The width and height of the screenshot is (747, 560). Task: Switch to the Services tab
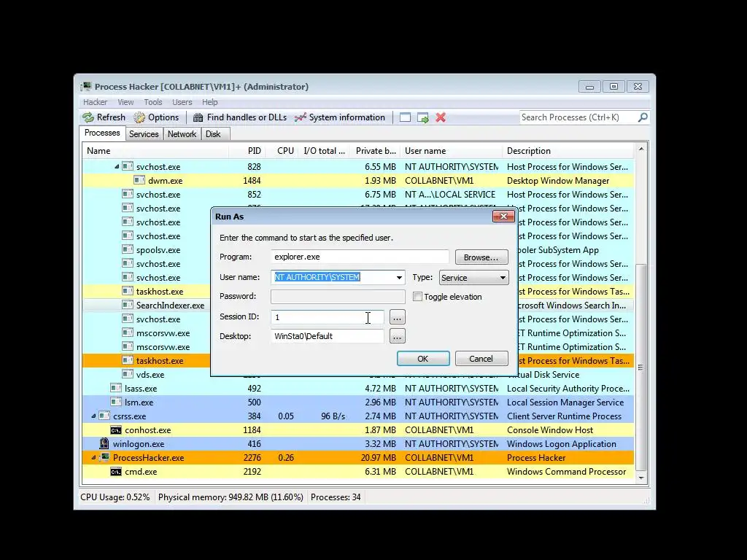[x=144, y=134]
